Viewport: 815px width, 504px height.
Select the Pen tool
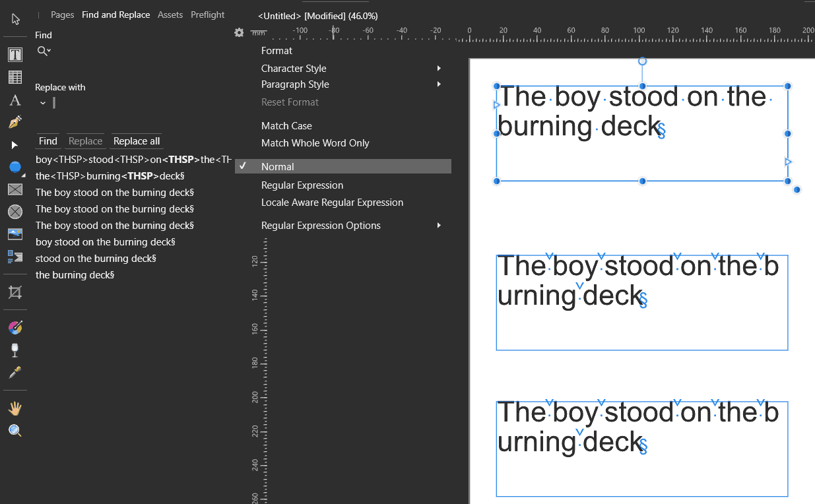coord(15,123)
